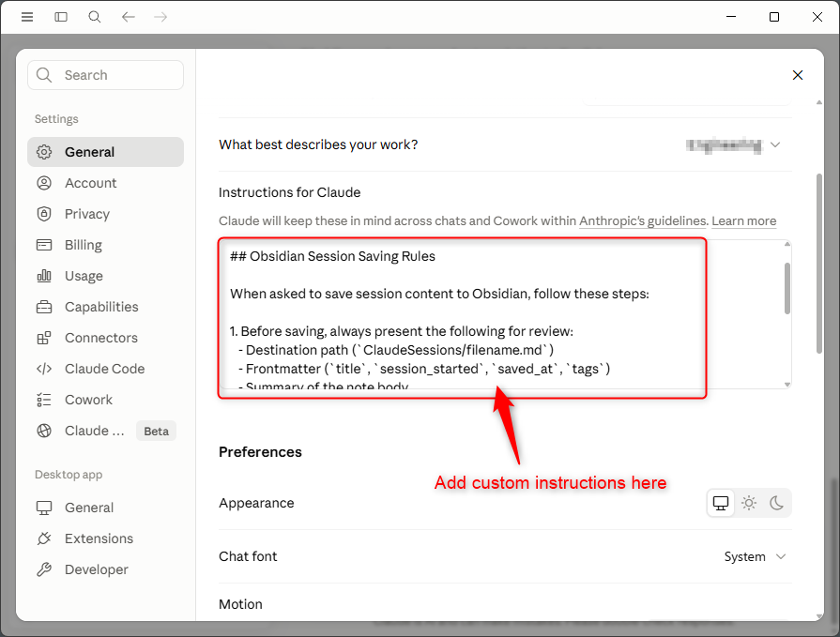Click the plug icon beside Extensions

[x=44, y=538]
